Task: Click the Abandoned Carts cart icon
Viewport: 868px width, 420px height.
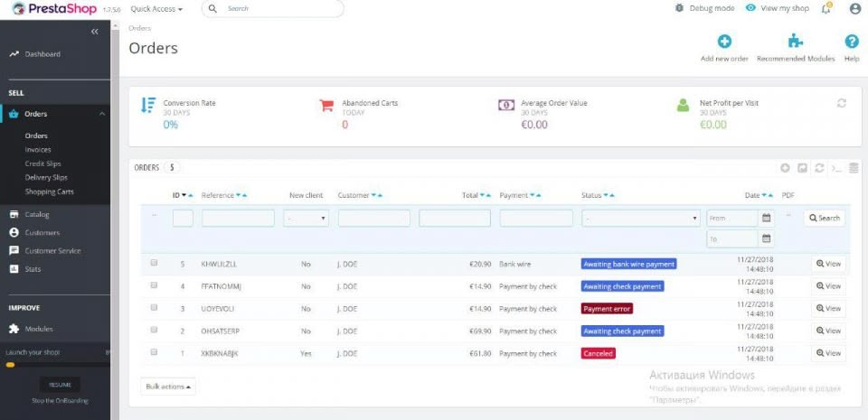Action: click(326, 105)
